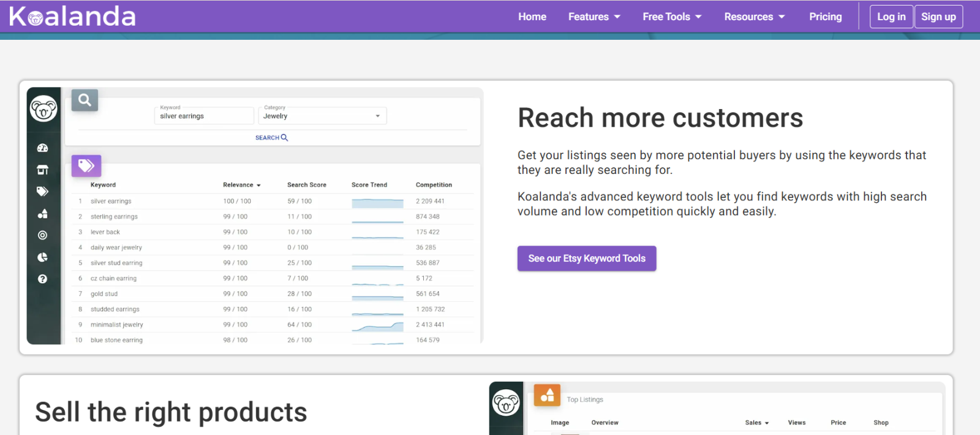
Task: Click the Competition column header
Action: coord(434,185)
